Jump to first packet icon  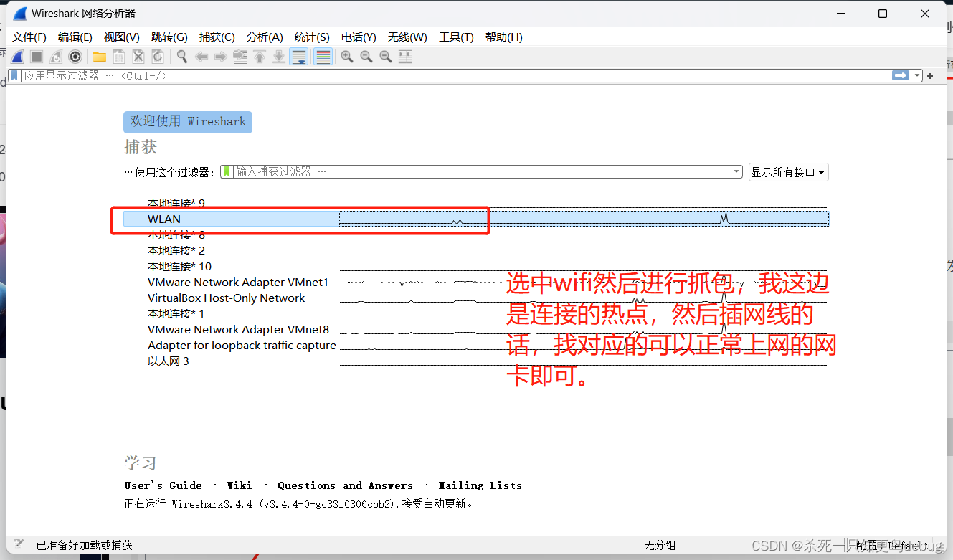point(260,57)
